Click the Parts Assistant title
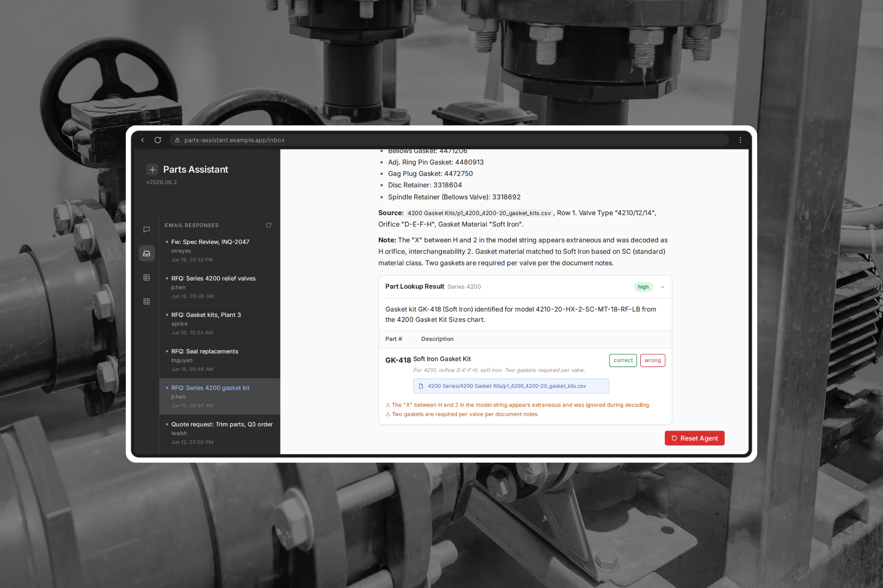 click(x=195, y=170)
